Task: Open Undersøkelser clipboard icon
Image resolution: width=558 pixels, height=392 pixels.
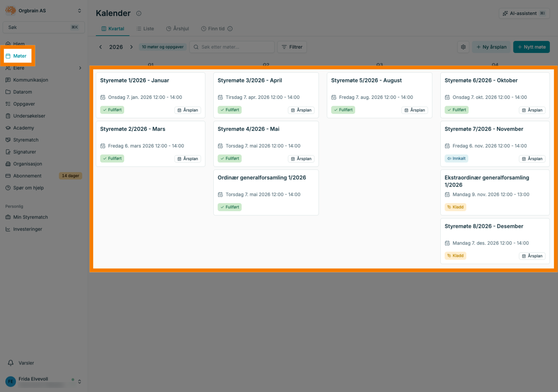Action: (8, 116)
